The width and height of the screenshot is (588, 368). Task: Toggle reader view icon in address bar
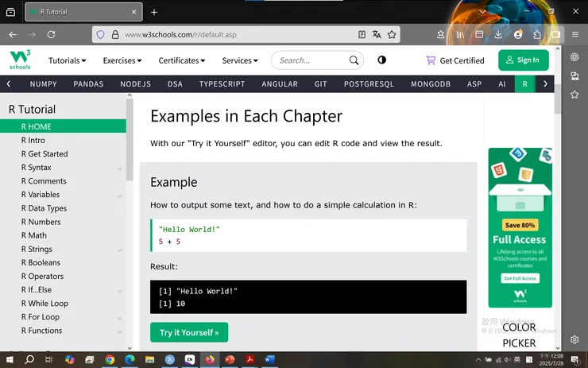pyautogui.click(x=362, y=34)
